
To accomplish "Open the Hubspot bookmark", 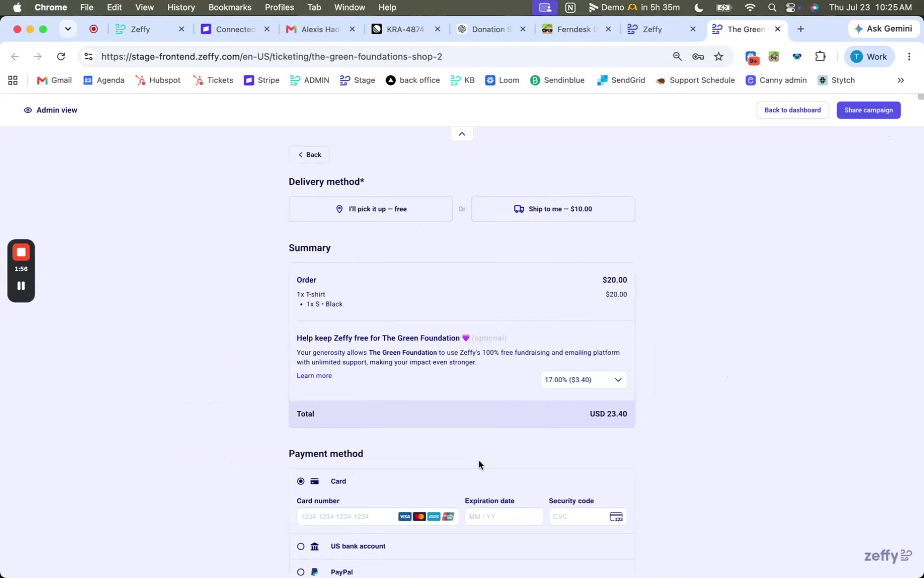I will point(158,80).
